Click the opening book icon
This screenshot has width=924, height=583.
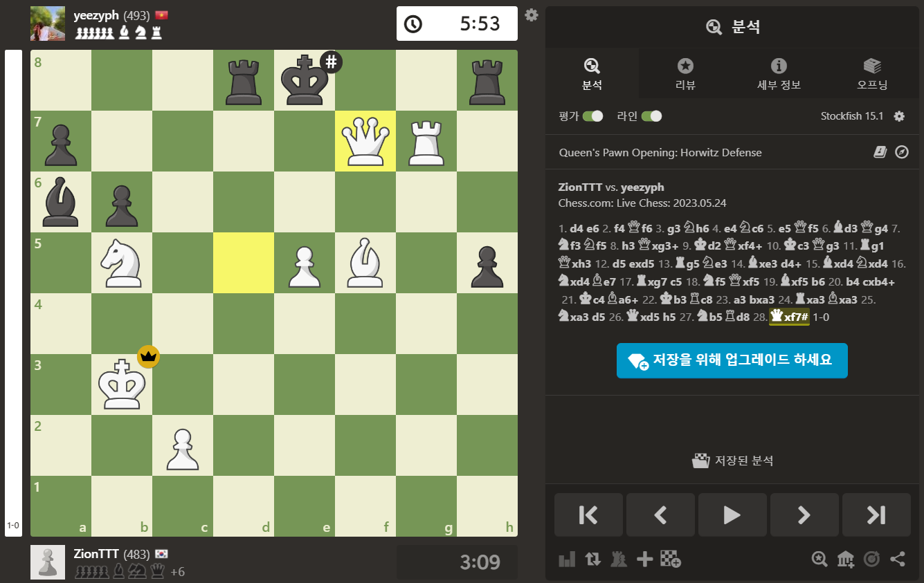880,152
